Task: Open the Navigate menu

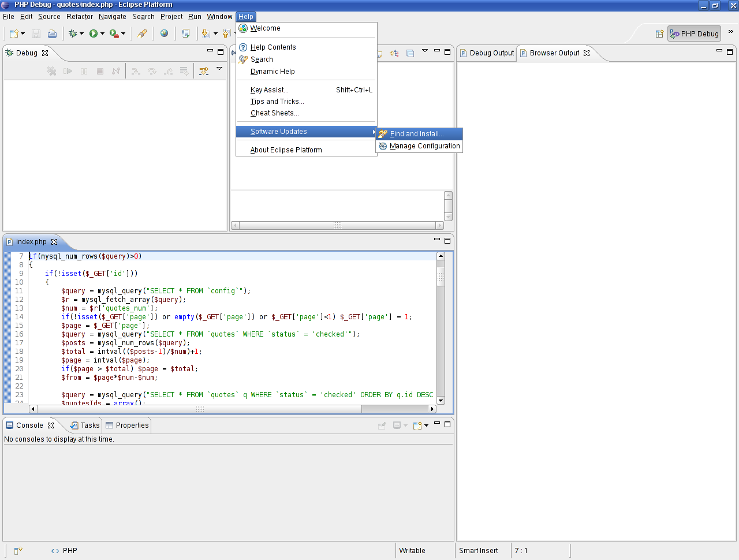Action: [x=113, y=17]
